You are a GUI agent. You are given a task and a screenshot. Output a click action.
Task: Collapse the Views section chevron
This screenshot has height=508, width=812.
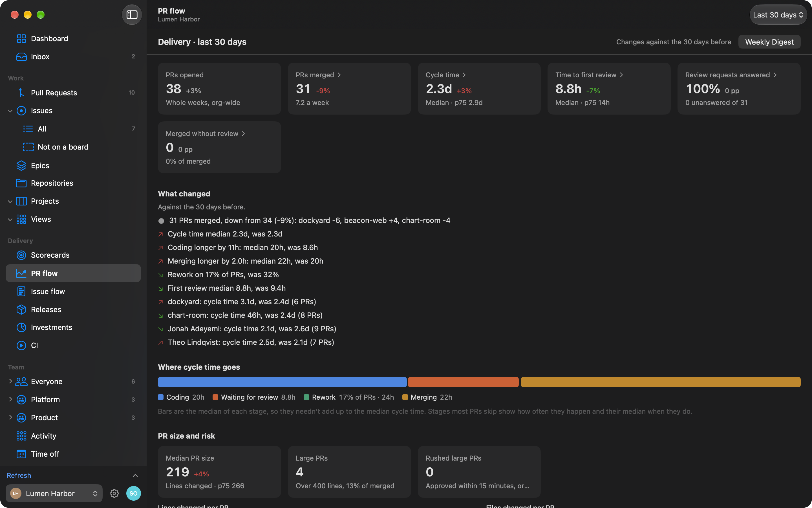coord(10,219)
